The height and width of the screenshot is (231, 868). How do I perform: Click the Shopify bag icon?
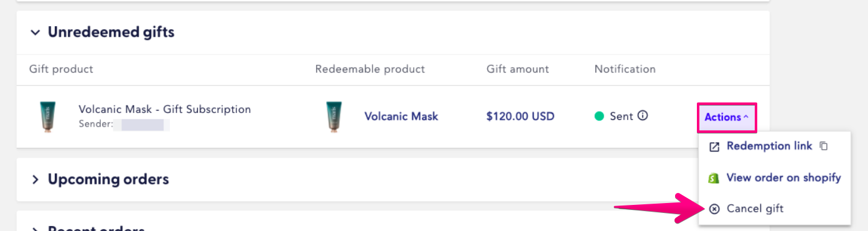(714, 178)
